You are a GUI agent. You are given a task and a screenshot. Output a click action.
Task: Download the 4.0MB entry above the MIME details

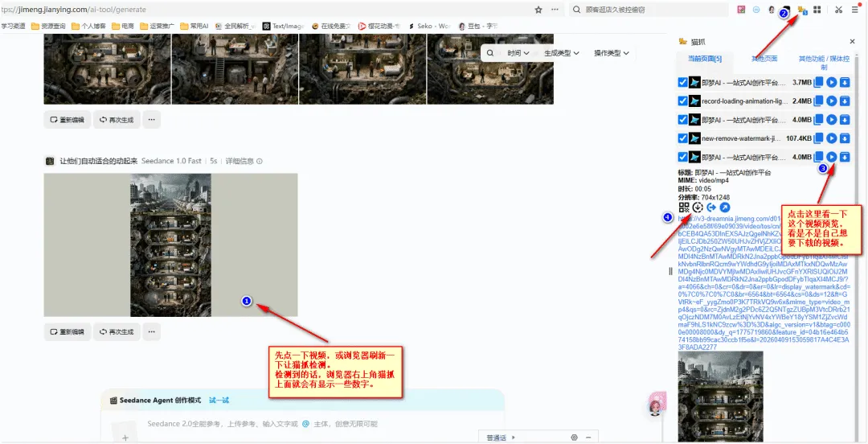tap(844, 157)
